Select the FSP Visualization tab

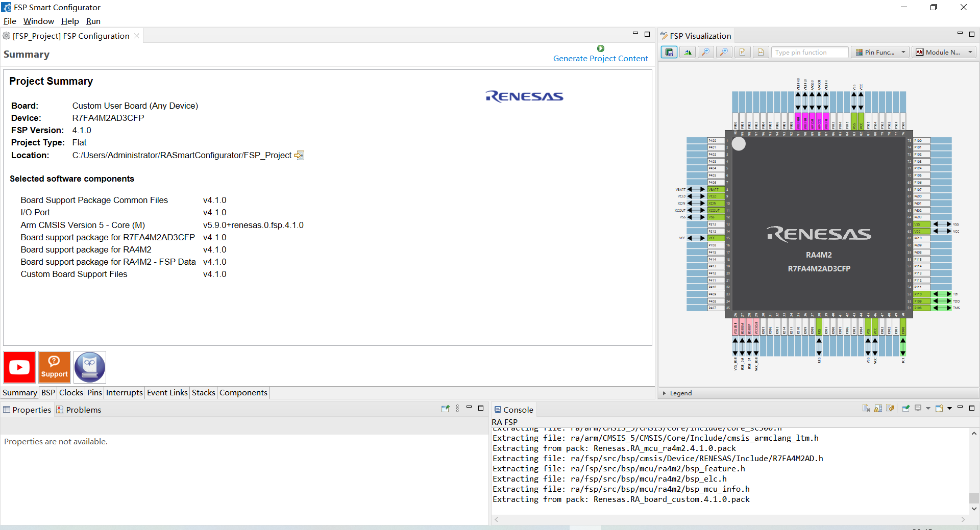[696, 36]
